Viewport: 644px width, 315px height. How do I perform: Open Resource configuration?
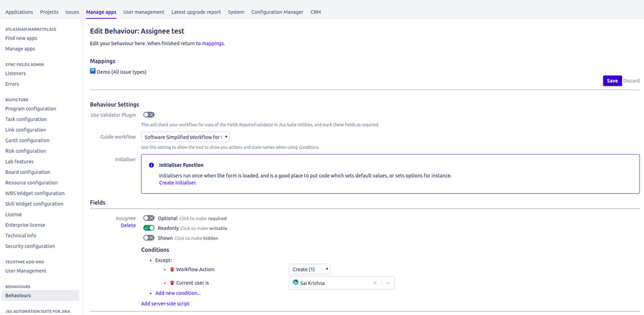click(32, 183)
